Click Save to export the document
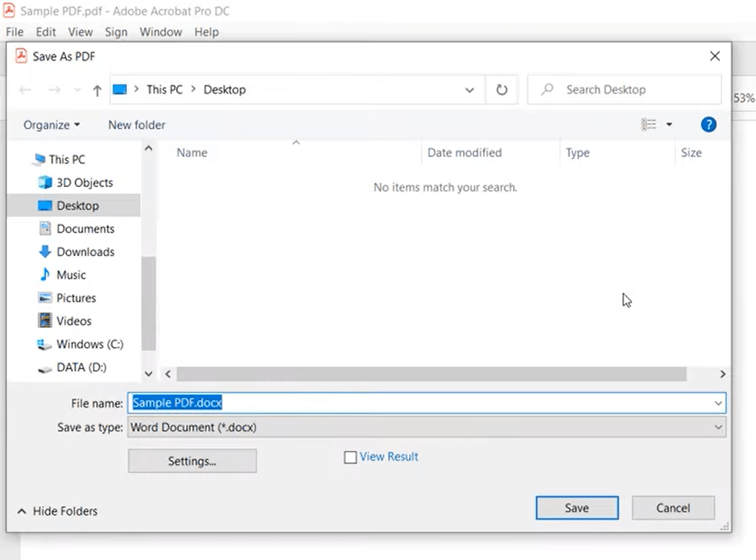Viewport: 756px width, 560px height. click(576, 508)
